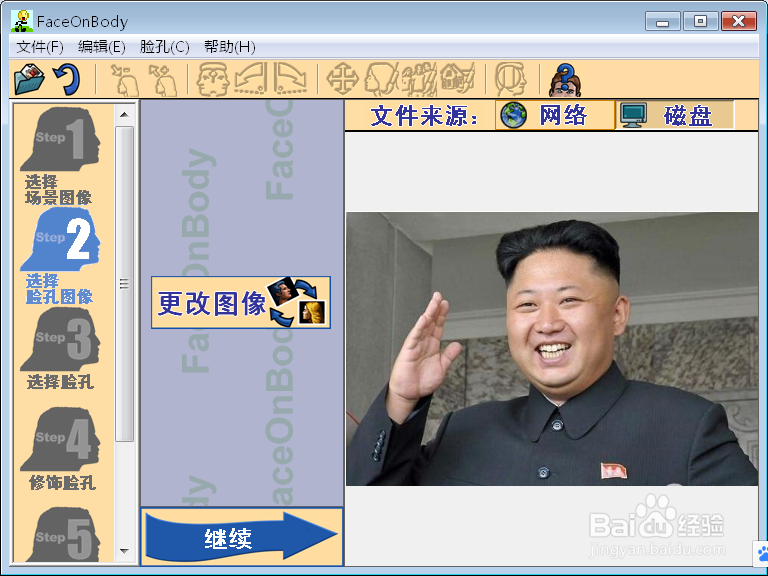Go to Step 1 选择场景图像

click(x=60, y=155)
